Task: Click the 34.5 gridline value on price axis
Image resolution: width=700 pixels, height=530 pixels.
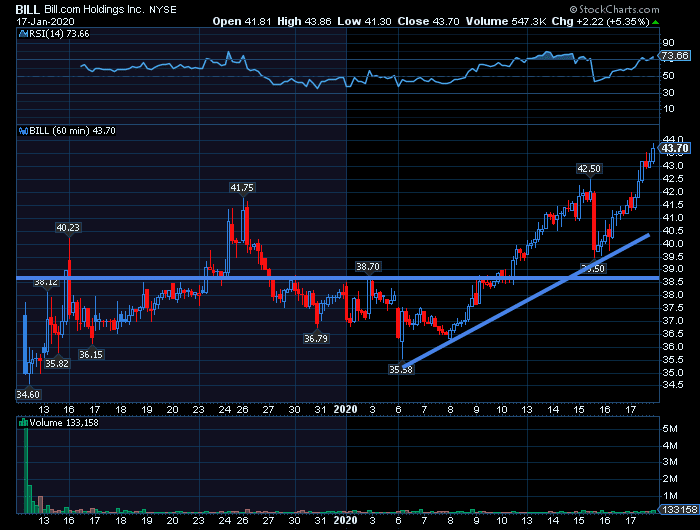Action: 673,385
